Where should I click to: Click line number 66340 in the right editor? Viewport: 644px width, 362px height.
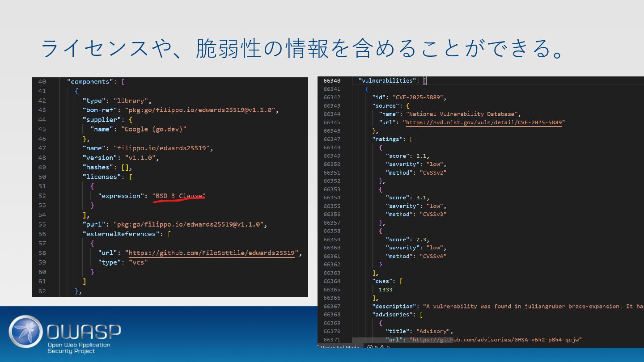tap(332, 80)
